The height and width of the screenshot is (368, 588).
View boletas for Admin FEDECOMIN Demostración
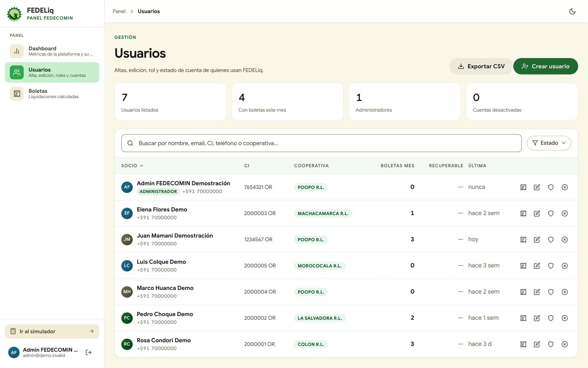click(x=523, y=187)
